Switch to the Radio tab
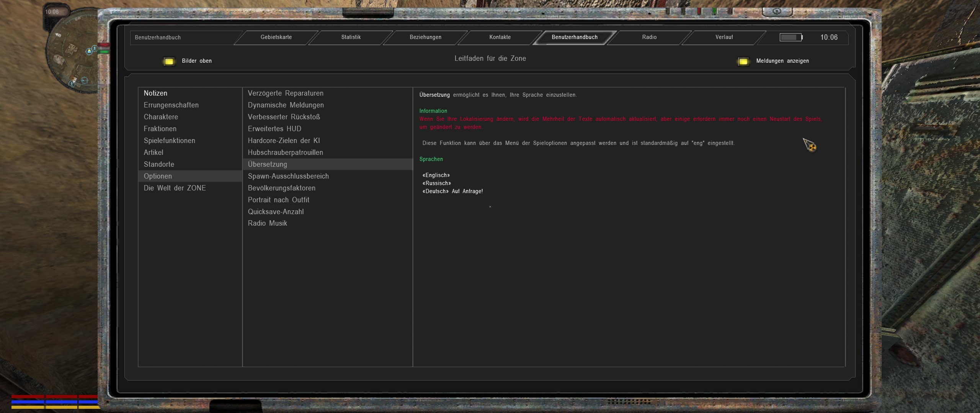 [649, 37]
